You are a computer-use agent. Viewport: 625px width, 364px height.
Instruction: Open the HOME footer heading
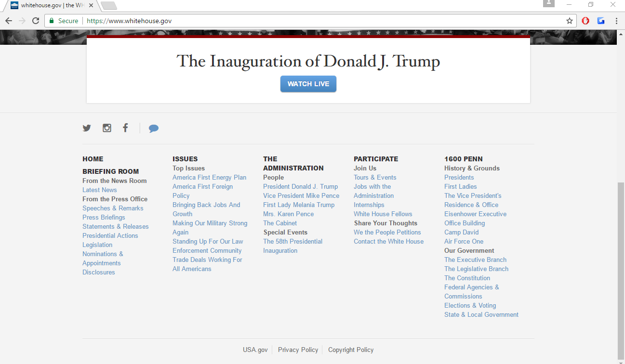[x=93, y=159]
